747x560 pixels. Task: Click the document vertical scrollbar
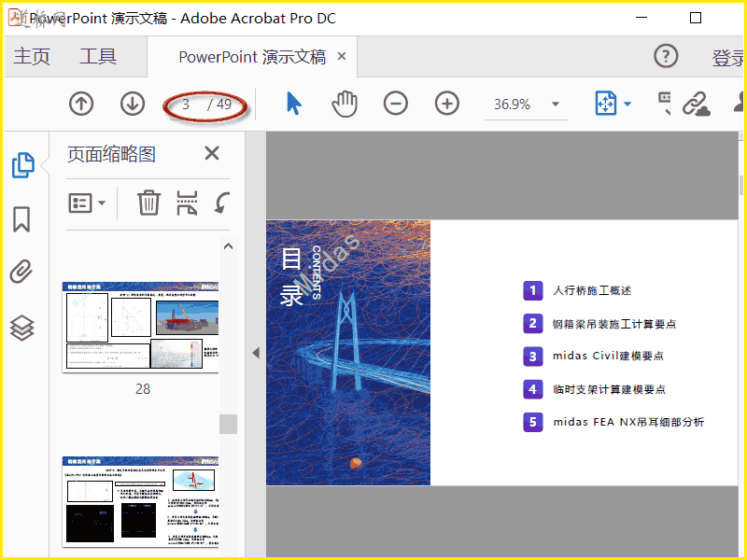(x=741, y=185)
